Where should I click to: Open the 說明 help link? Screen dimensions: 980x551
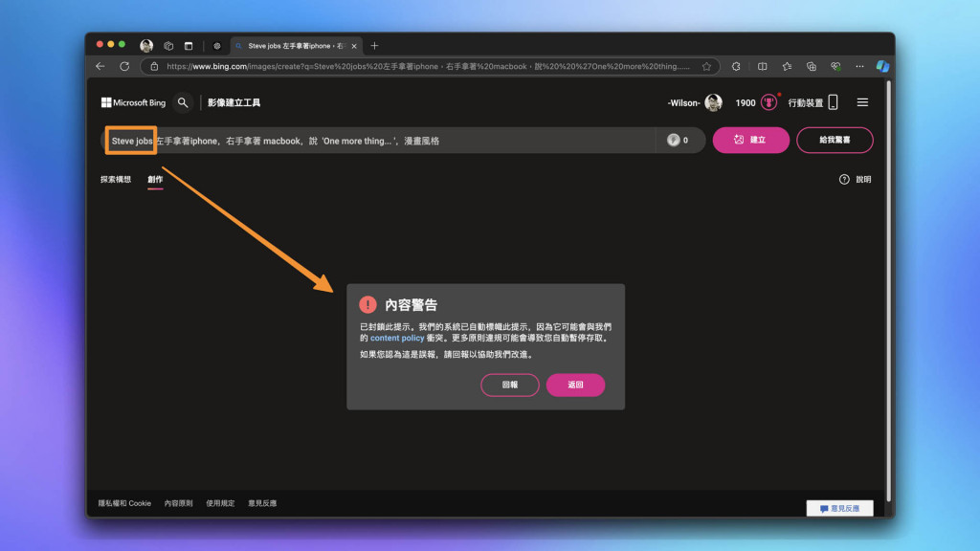[x=855, y=179]
